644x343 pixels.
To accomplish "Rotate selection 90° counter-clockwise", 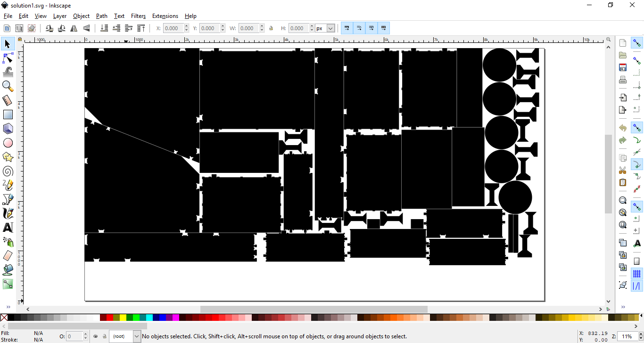I will click(50, 28).
